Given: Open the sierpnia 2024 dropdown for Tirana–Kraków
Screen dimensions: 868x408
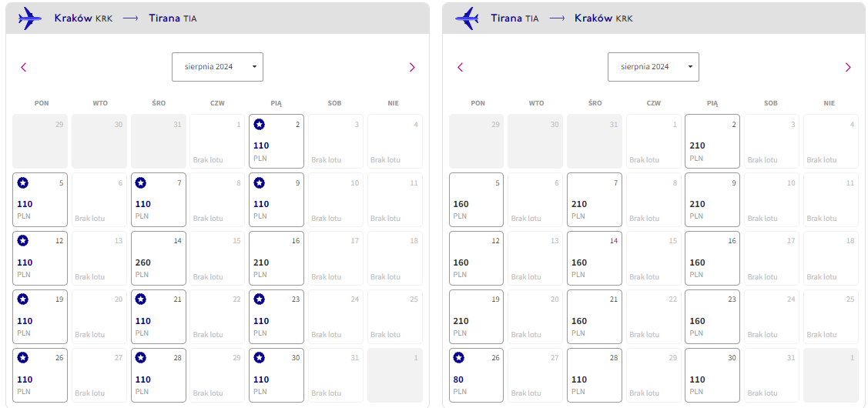Looking at the screenshot, I should (653, 67).
